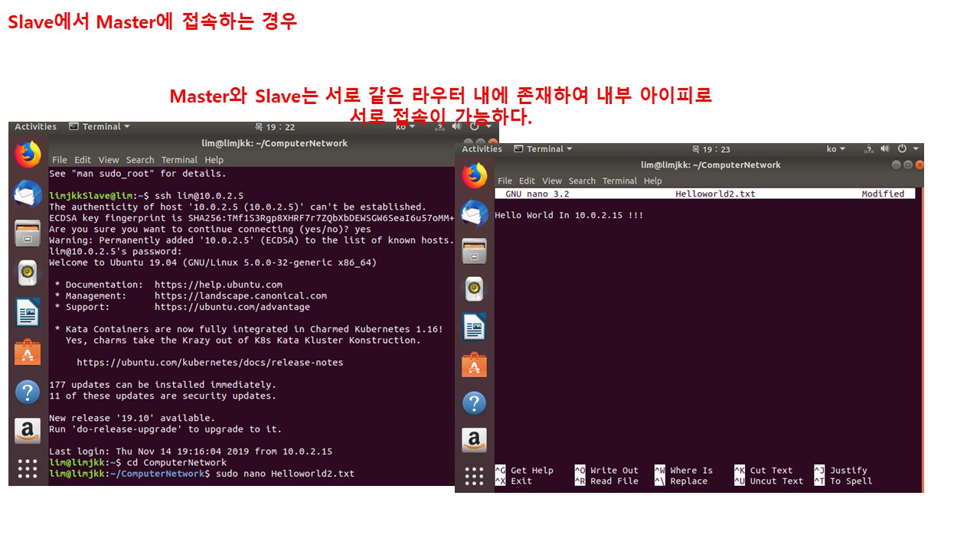This screenshot has width=980, height=551.
Task: Click 'Cut Text' shortcut in nano footer
Action: click(x=771, y=471)
